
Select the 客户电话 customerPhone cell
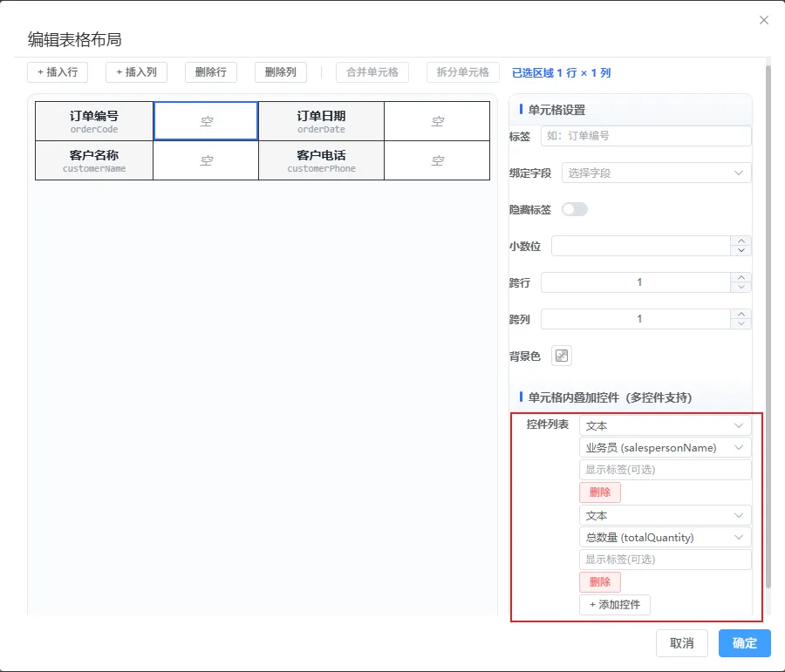[x=321, y=160]
